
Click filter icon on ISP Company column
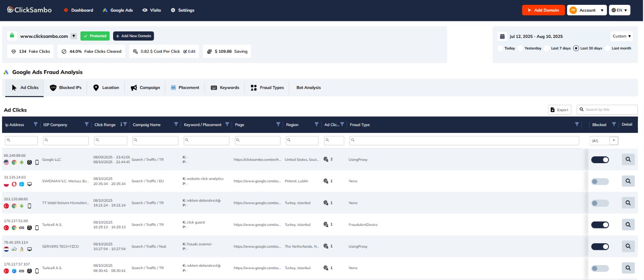coord(87,124)
